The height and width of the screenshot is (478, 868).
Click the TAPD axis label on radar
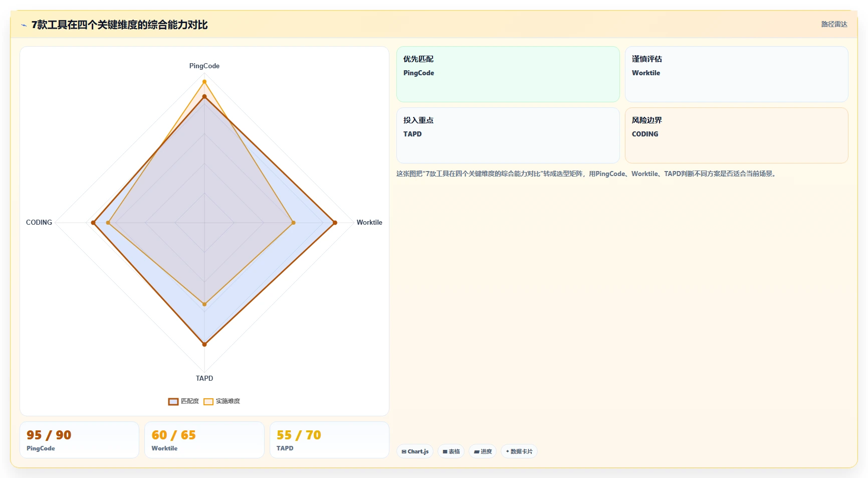point(204,378)
